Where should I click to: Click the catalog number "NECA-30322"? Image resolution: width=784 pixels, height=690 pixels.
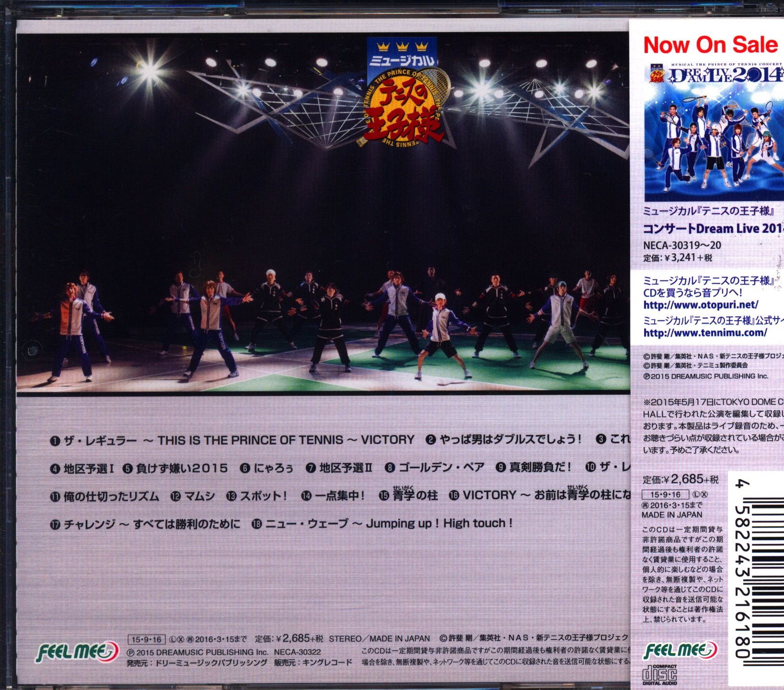point(297,652)
